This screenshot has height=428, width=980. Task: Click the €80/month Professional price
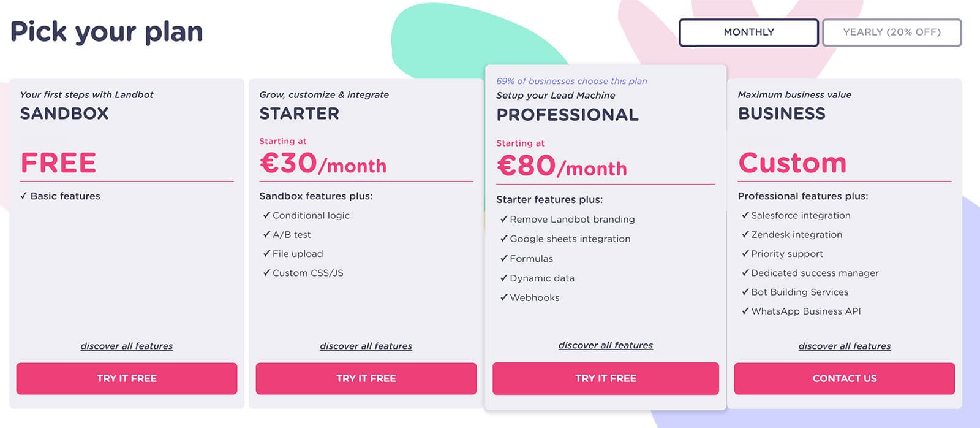(562, 166)
